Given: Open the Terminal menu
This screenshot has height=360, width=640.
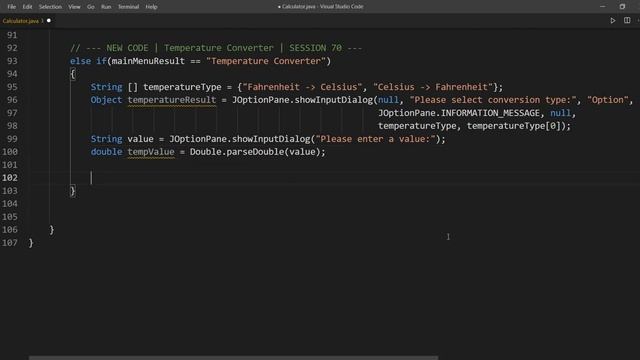Looking at the screenshot, I should click(129, 7).
